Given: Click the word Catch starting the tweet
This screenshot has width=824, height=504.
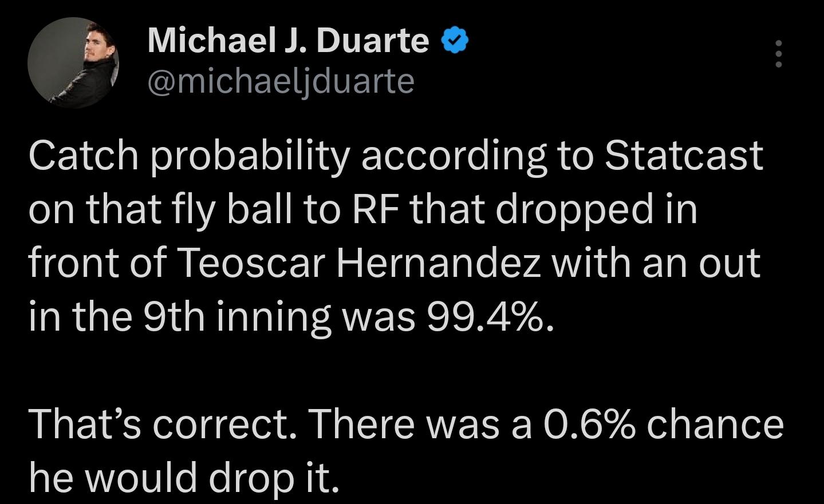Looking at the screenshot, I should pos(84,156).
